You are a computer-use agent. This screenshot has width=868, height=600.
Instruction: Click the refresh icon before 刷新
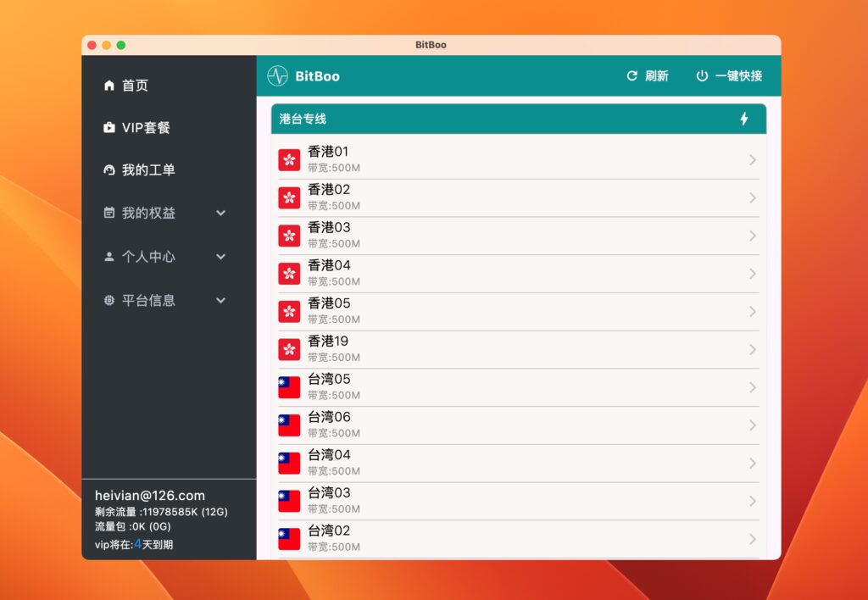click(631, 75)
